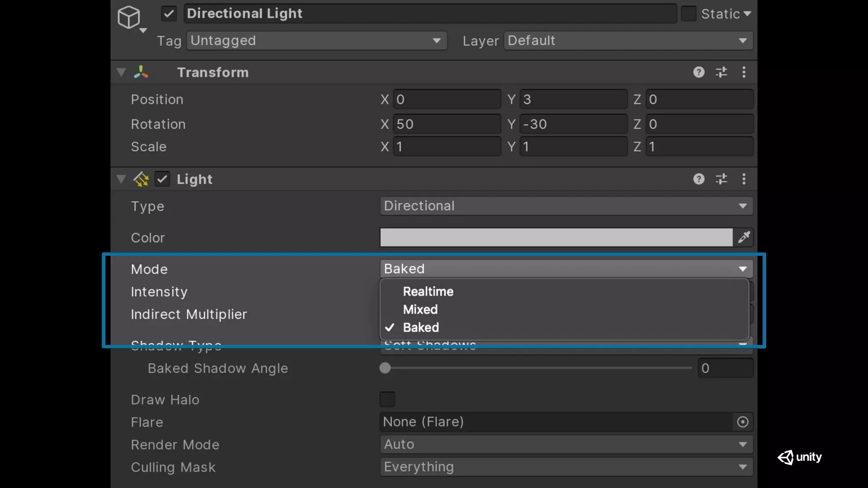Screen dimensions: 868x488
Task: Enable the Draw Halo checkbox
Action: point(387,399)
